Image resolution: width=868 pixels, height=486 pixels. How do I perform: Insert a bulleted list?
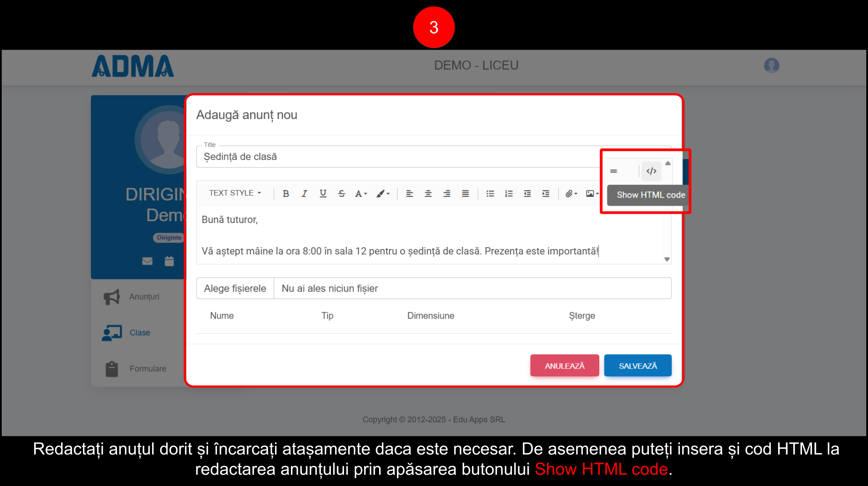pos(490,194)
